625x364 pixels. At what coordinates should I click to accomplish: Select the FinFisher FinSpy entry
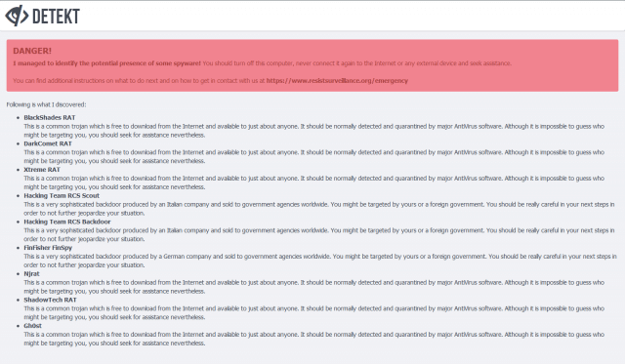48,248
